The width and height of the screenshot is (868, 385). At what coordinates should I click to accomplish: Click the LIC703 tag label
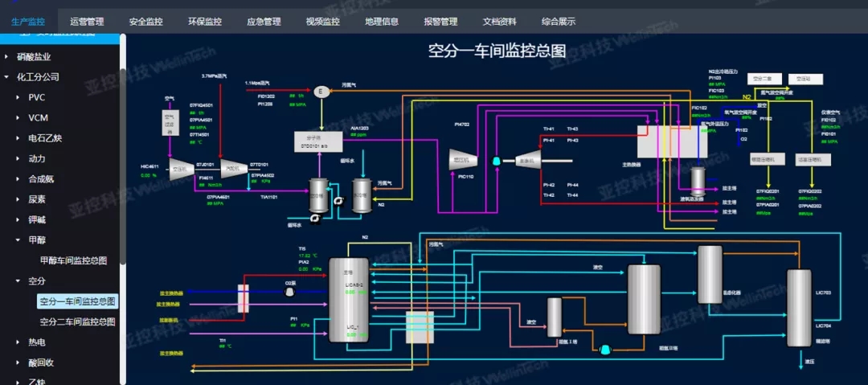[x=824, y=292]
